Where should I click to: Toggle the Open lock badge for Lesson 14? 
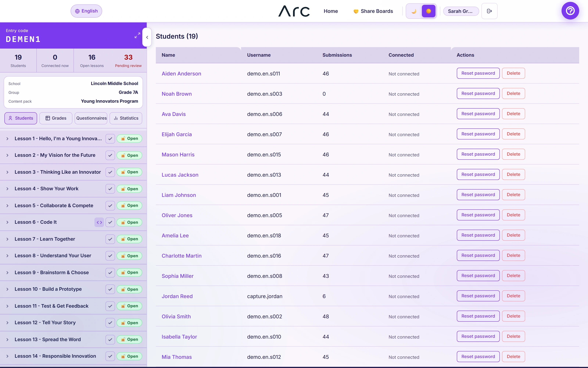pyautogui.click(x=129, y=356)
